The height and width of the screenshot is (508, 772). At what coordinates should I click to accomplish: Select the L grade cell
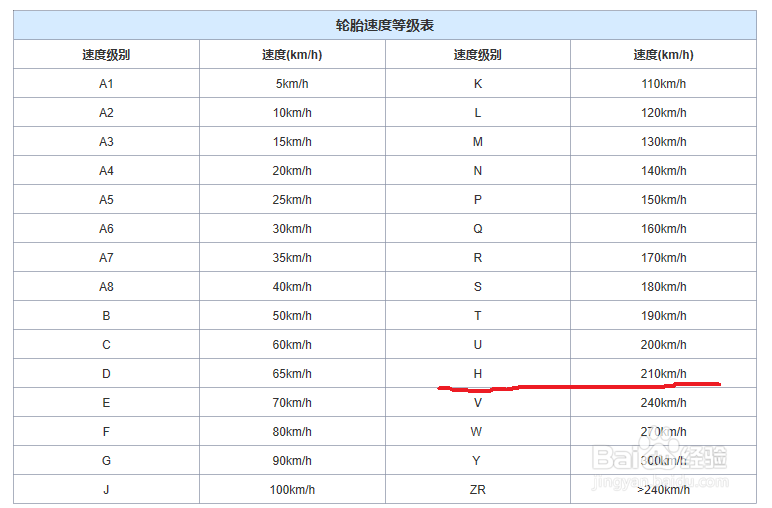(478, 113)
